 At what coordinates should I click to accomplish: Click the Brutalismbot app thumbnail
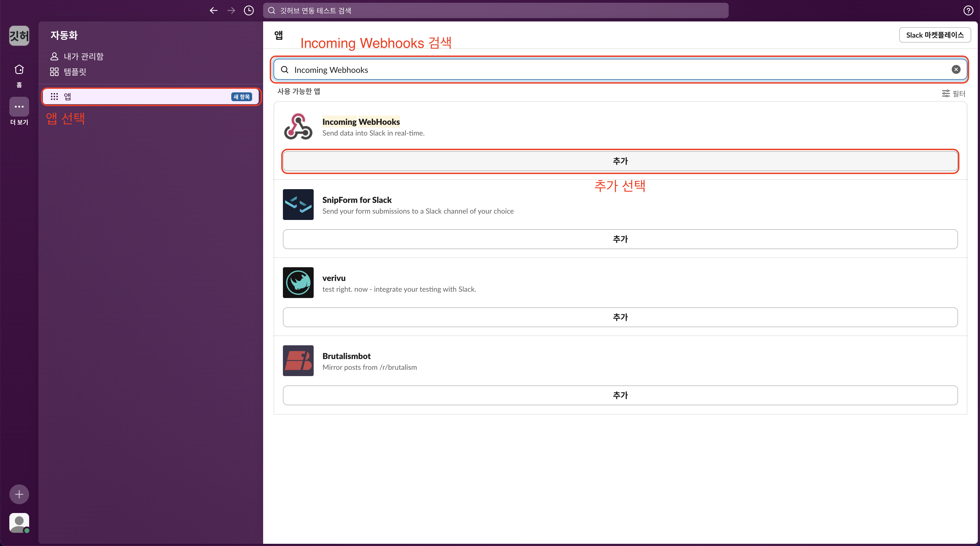(x=298, y=361)
